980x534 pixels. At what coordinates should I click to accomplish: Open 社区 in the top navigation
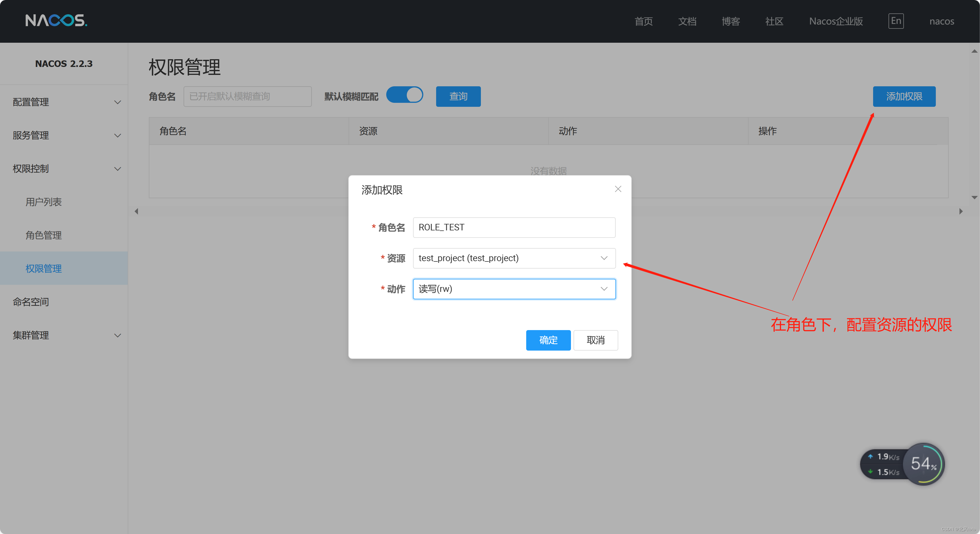[x=774, y=21]
